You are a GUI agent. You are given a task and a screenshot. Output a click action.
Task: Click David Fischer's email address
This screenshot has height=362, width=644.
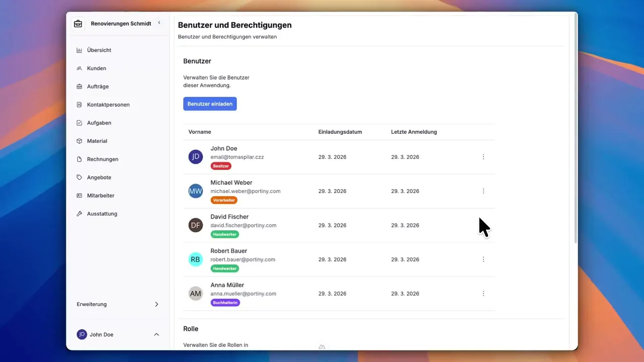243,225
